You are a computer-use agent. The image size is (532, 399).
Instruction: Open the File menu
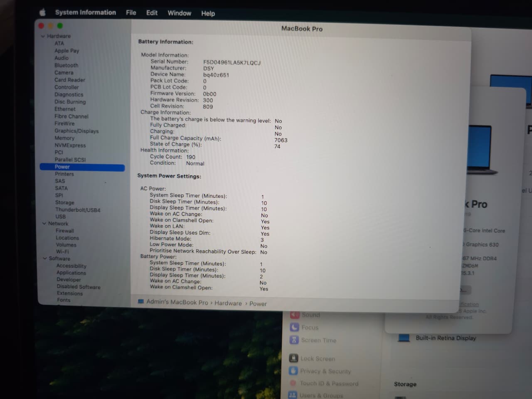point(131,13)
